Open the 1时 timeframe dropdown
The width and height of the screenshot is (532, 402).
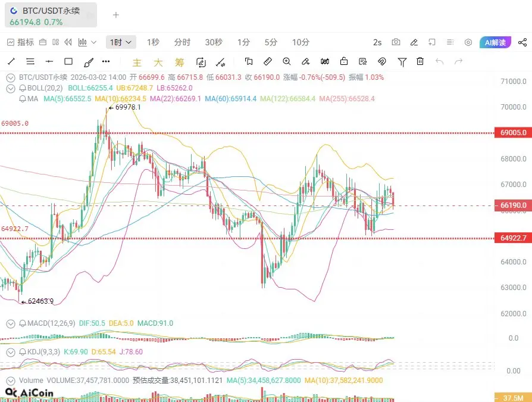pyautogui.click(x=121, y=42)
